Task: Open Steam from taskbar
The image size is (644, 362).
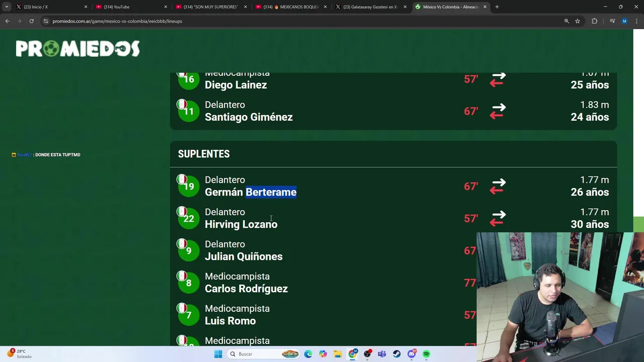Action: pyautogui.click(x=397, y=354)
